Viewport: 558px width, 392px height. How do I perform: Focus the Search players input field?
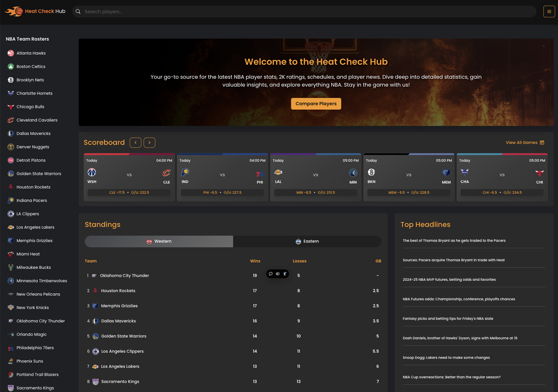pos(305,12)
